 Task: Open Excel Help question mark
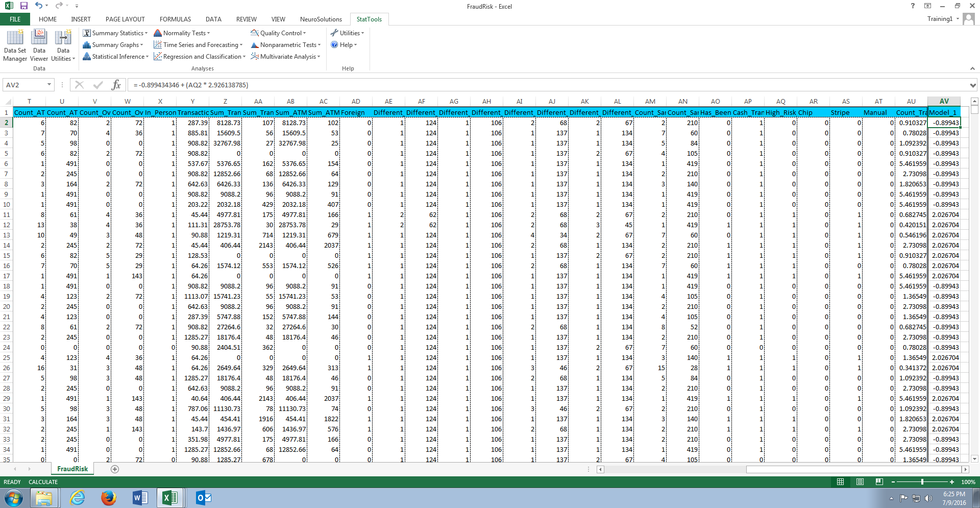913,6
